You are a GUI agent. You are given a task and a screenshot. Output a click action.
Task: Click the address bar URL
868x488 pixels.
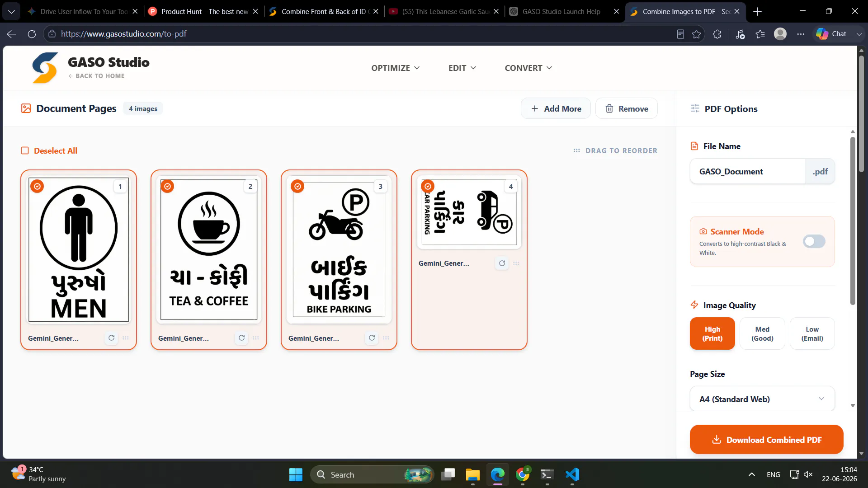[x=123, y=34]
